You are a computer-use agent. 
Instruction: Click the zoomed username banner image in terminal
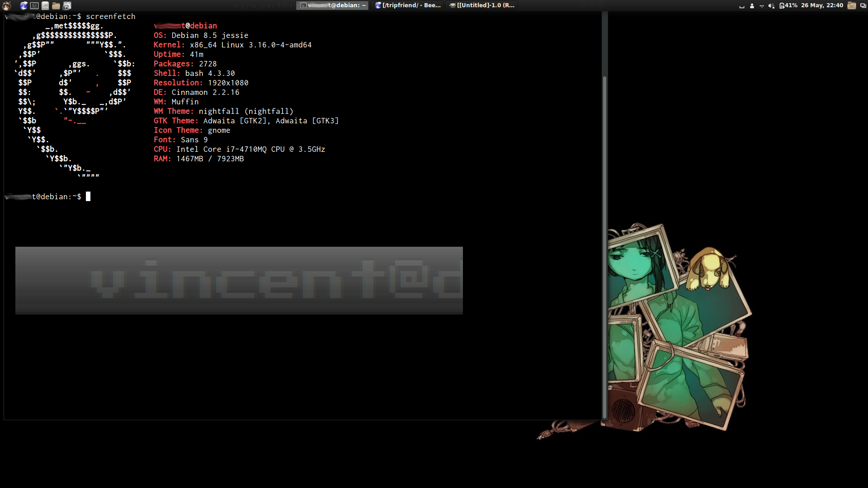(x=239, y=281)
